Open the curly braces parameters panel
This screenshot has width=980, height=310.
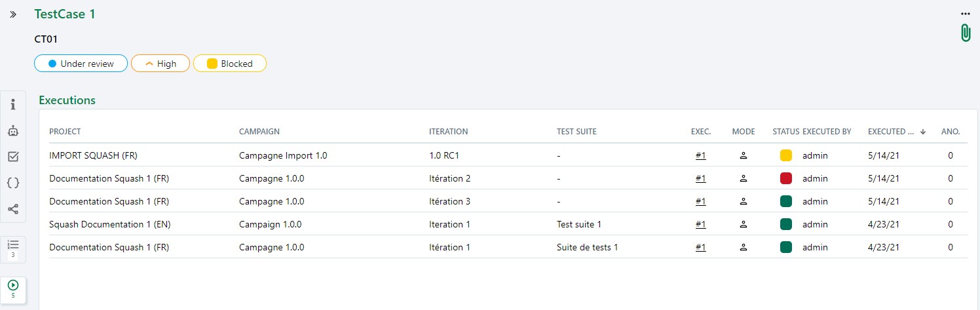[13, 183]
